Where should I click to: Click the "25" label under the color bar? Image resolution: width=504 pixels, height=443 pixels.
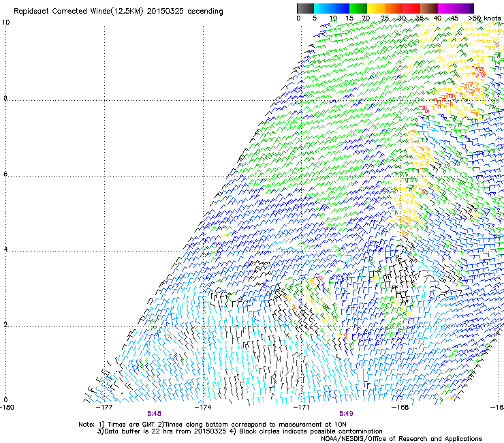tap(385, 18)
